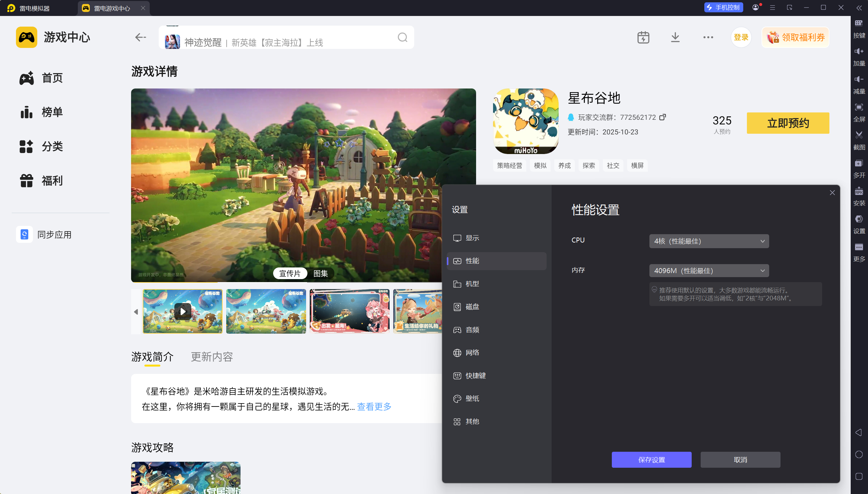Click the 保存设置 button
This screenshot has height=494, width=868.
point(651,460)
